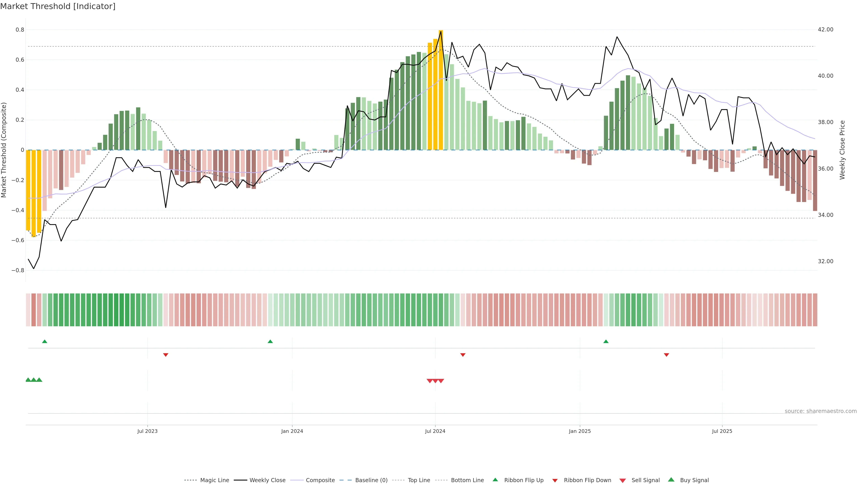
Task: Click Ribbon Flip Down marker after Jul 2024
Action: point(463,355)
